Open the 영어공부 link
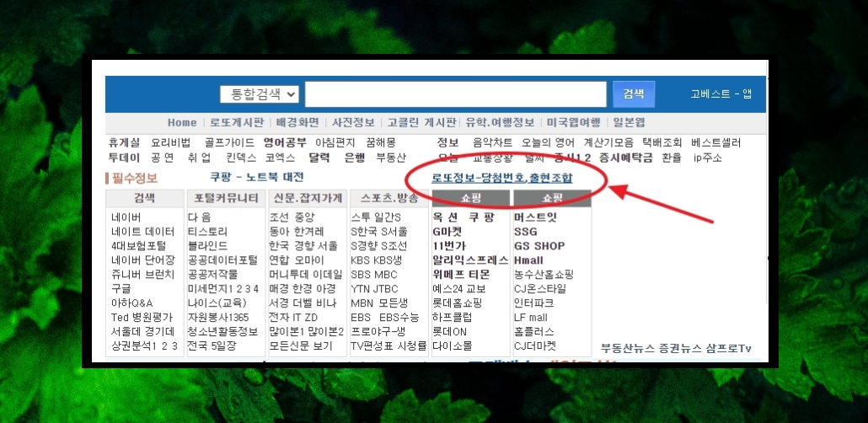This screenshot has width=868, height=423. coord(285,143)
